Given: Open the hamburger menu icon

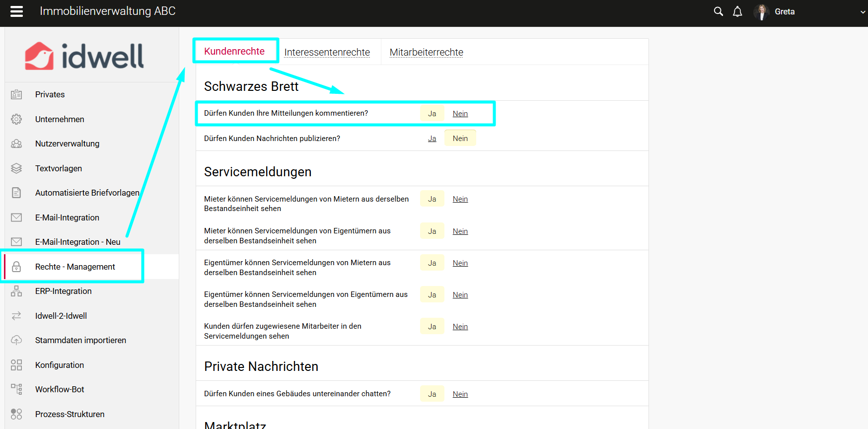Looking at the screenshot, I should click(x=17, y=11).
